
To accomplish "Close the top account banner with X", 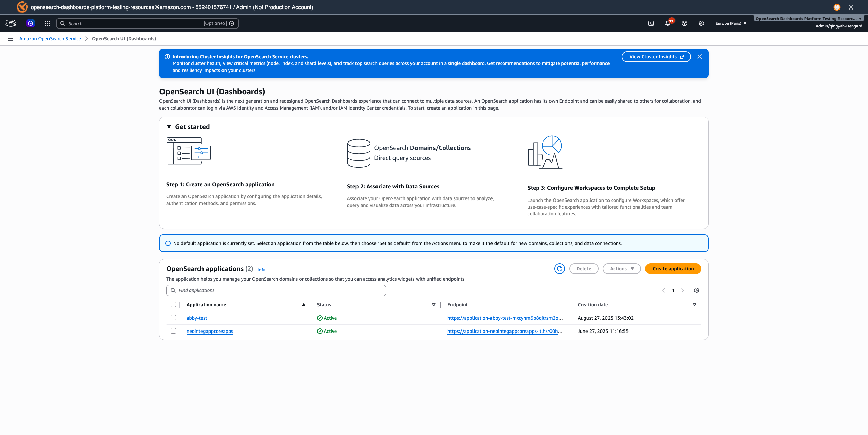I will click(851, 7).
